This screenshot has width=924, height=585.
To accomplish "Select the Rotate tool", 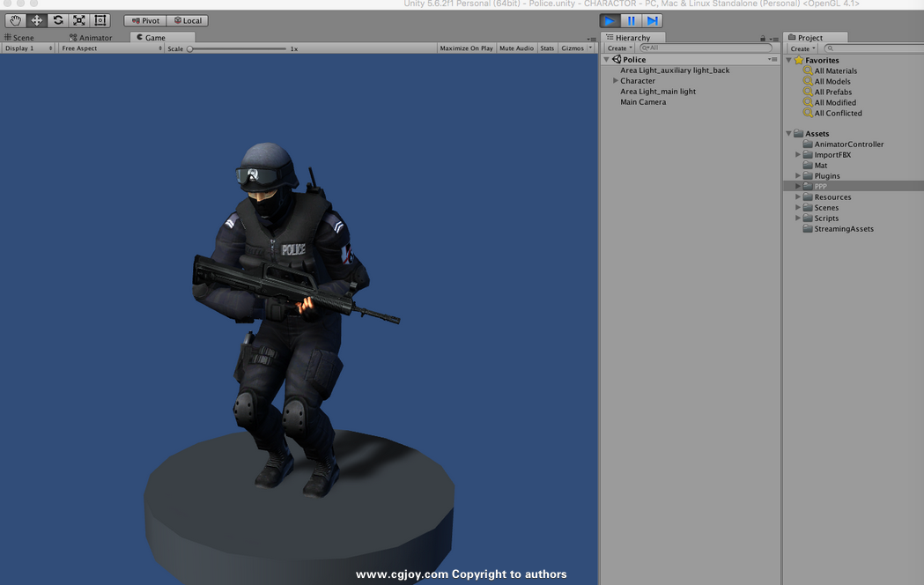I will pos(58,20).
